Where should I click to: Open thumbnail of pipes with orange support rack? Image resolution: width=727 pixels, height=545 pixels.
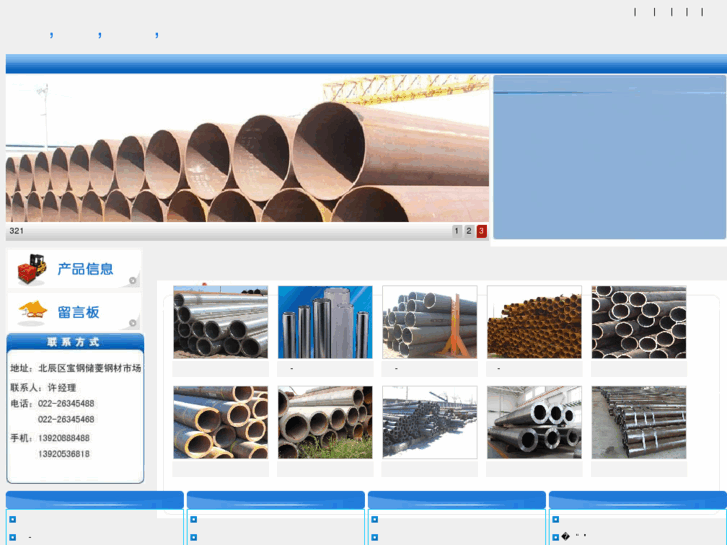[430, 322]
